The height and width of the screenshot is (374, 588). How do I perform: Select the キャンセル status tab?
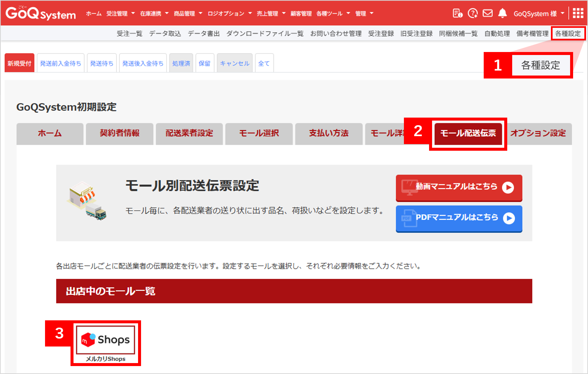click(234, 63)
